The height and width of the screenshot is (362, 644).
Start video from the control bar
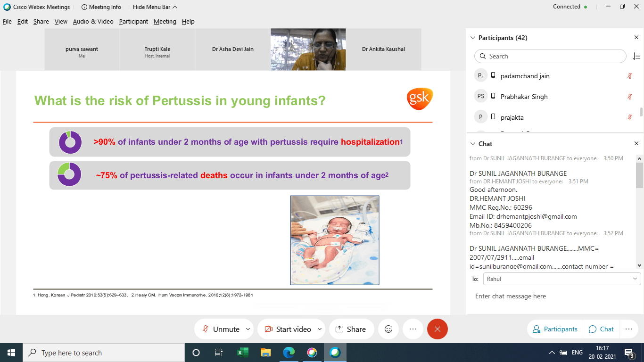coord(288,329)
